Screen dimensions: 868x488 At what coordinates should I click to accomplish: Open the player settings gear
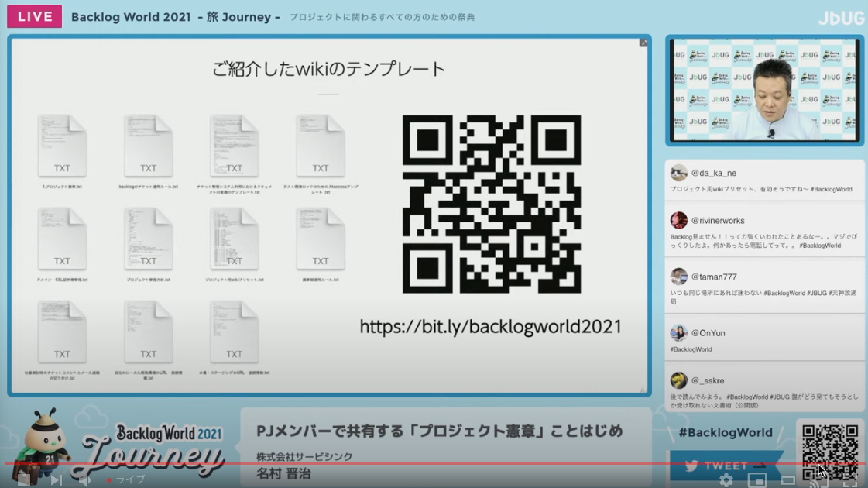(726, 480)
